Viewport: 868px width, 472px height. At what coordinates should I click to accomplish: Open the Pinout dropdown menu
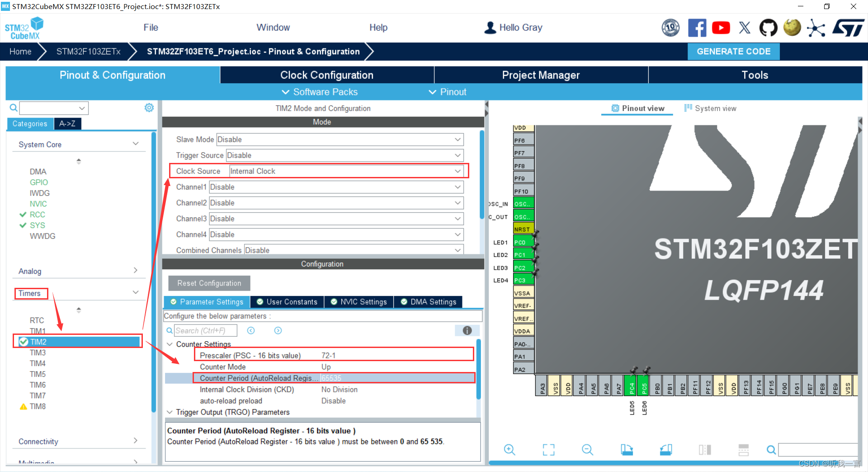pos(448,92)
